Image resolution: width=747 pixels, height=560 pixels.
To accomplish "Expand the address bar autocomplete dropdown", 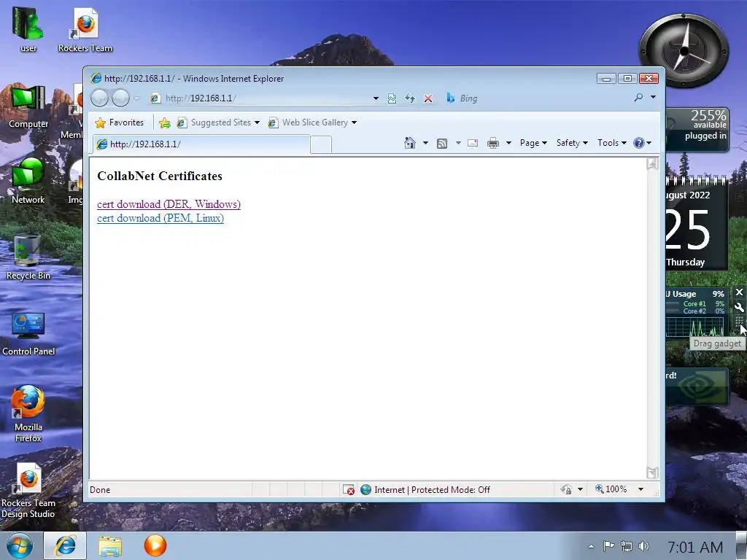I will (x=376, y=98).
